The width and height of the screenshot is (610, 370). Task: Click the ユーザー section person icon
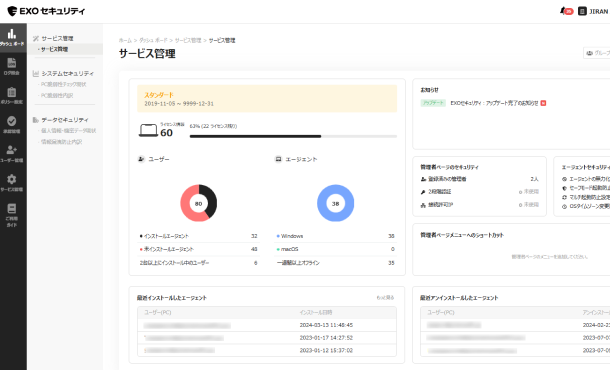pos(141,159)
